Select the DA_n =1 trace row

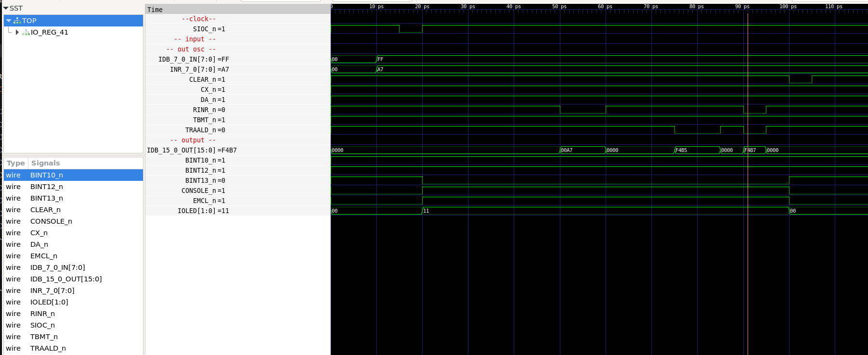coord(238,100)
